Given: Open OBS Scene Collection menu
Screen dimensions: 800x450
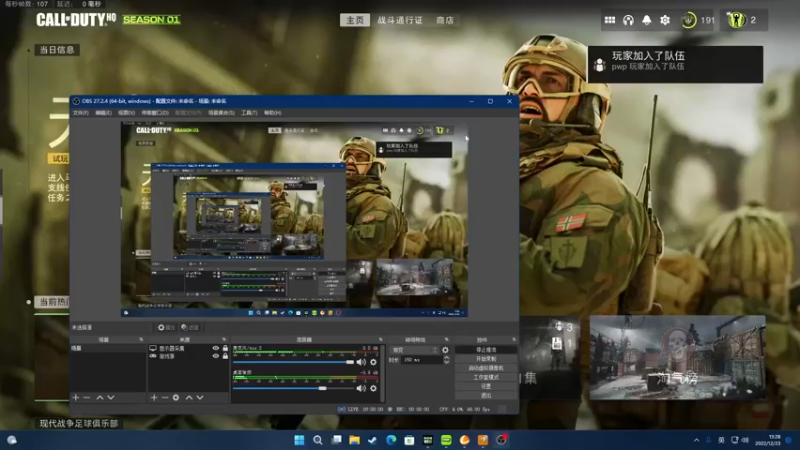Looking at the screenshot, I should point(221,113).
